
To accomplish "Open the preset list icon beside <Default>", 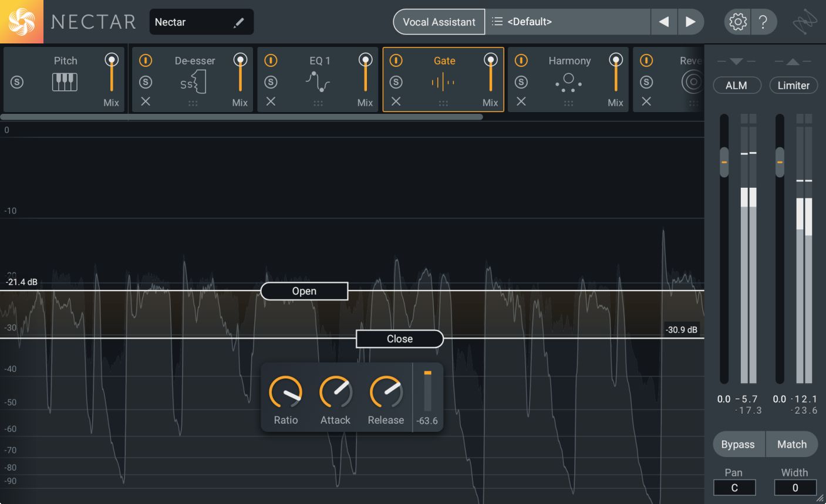I will 497,22.
